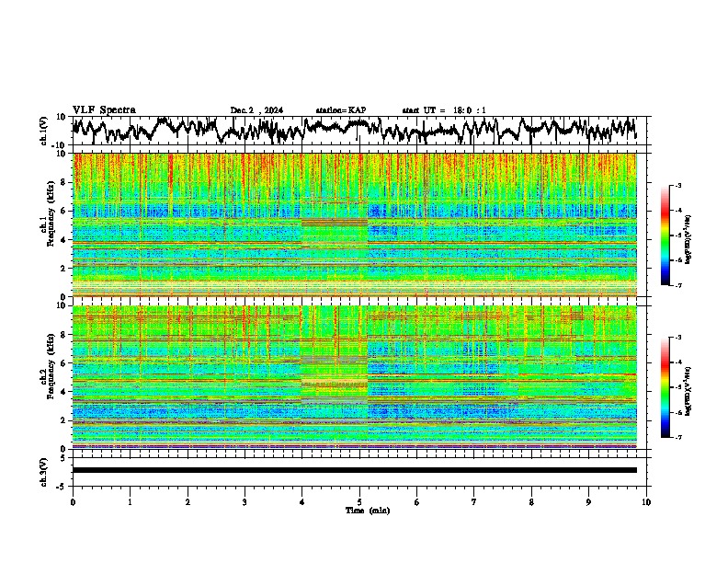Image resolution: width=728 pixels, height=563 pixels.
Task: Click time axis tick label "10"
Action: [646, 502]
